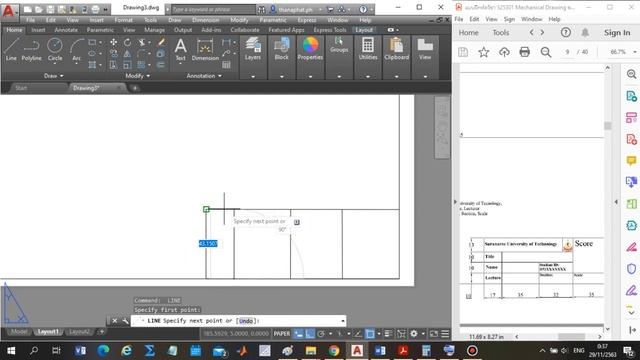Click the Rectangle tool in Draw panel
This screenshot has width=640, height=360.
tap(92, 42)
